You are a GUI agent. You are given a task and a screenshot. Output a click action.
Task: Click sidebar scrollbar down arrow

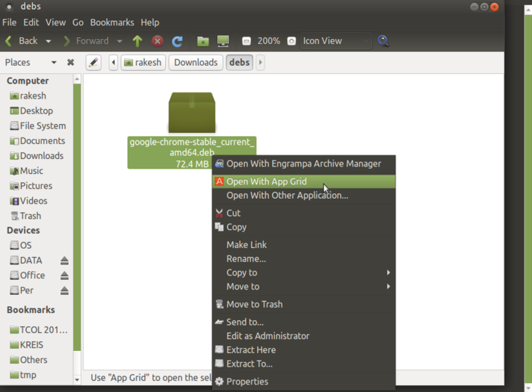point(77,380)
